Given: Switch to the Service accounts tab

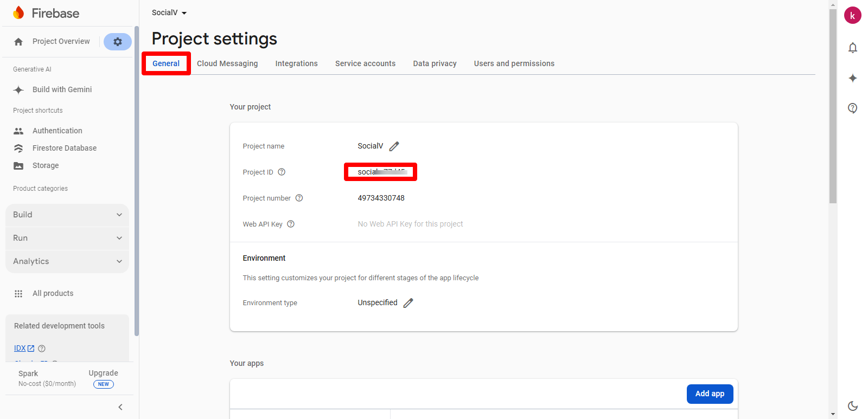Looking at the screenshot, I should pyautogui.click(x=365, y=63).
